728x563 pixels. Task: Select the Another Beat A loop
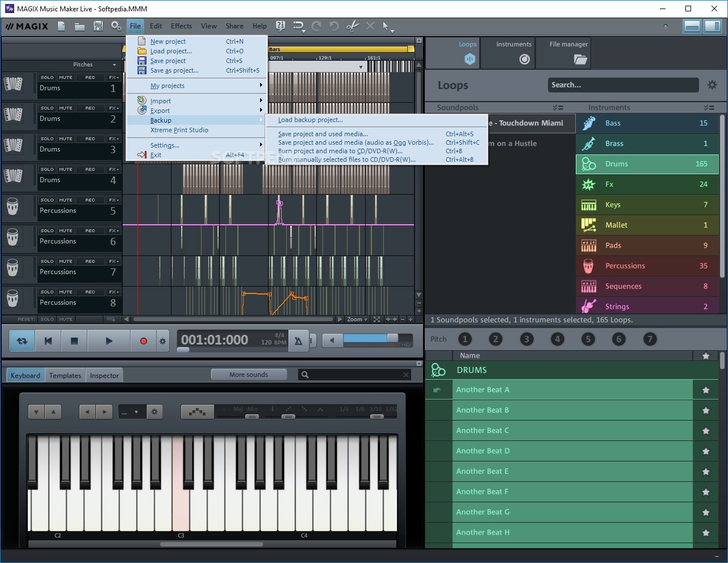(x=572, y=390)
